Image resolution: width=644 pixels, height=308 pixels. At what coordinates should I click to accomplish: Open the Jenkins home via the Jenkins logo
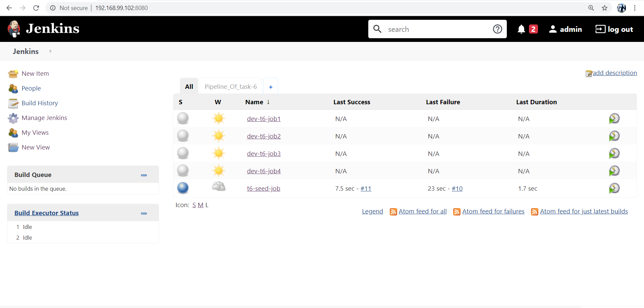[x=14, y=29]
